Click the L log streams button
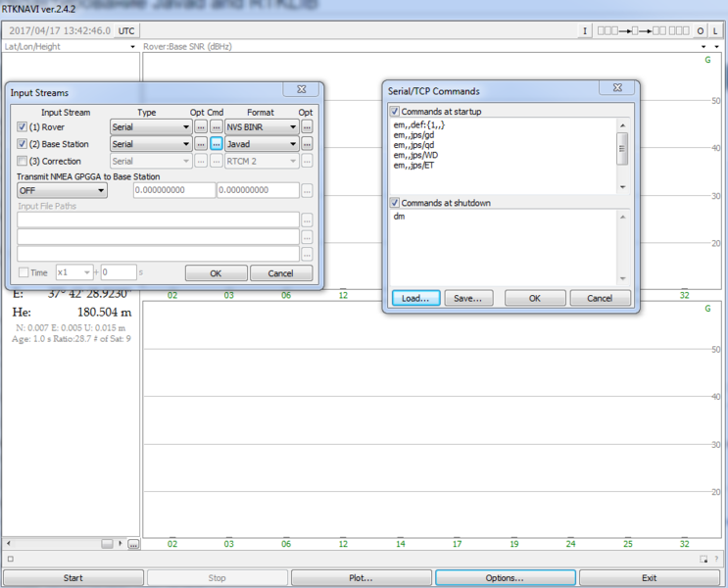This screenshot has height=588, width=728. point(715,31)
